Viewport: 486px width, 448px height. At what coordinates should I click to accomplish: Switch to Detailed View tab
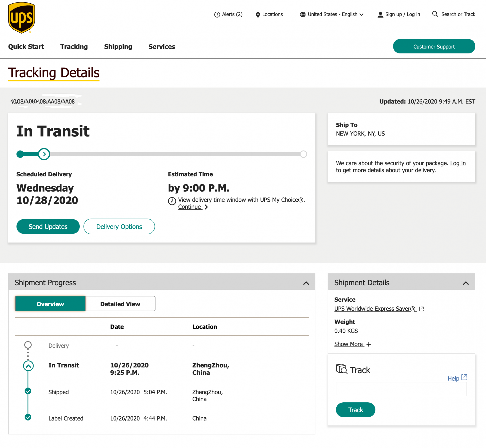point(120,304)
